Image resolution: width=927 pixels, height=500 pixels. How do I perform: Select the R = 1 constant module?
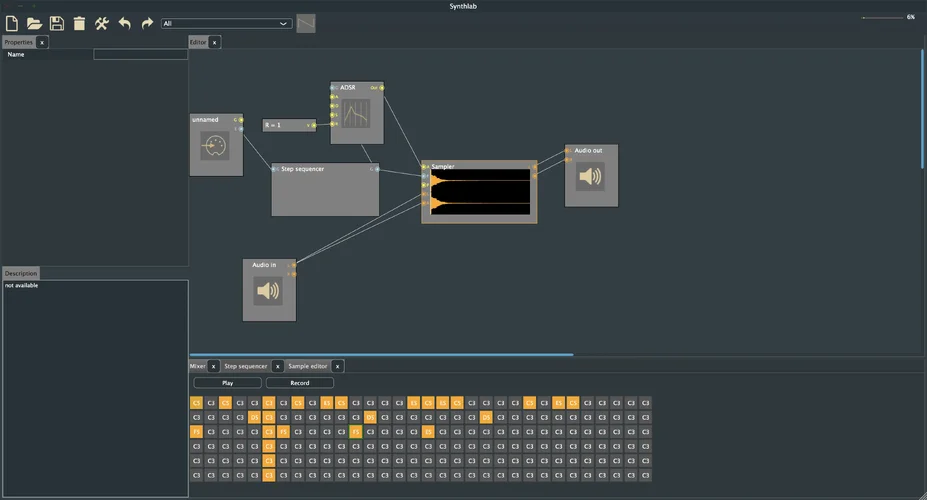[287, 125]
